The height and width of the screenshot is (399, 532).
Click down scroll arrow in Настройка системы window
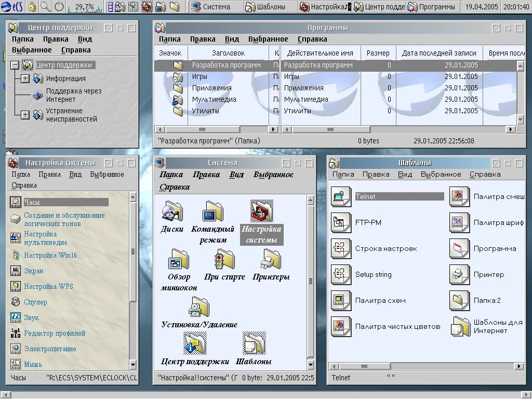pos(133,365)
